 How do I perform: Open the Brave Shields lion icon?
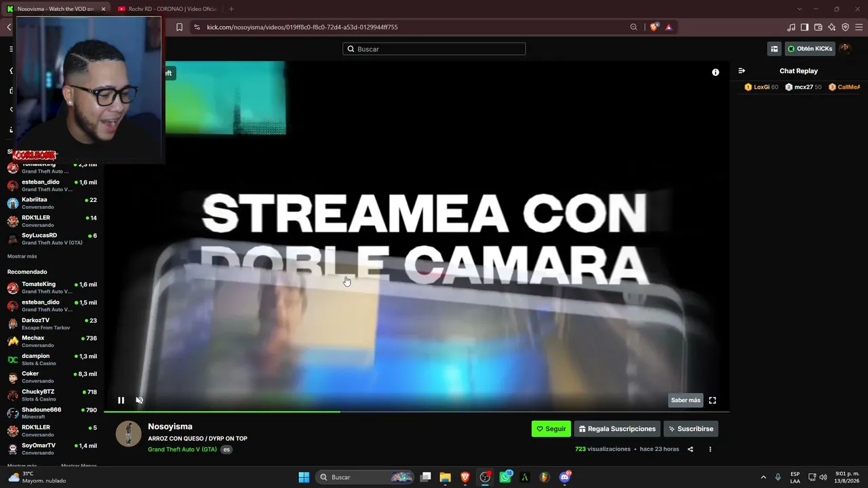pyautogui.click(x=654, y=27)
